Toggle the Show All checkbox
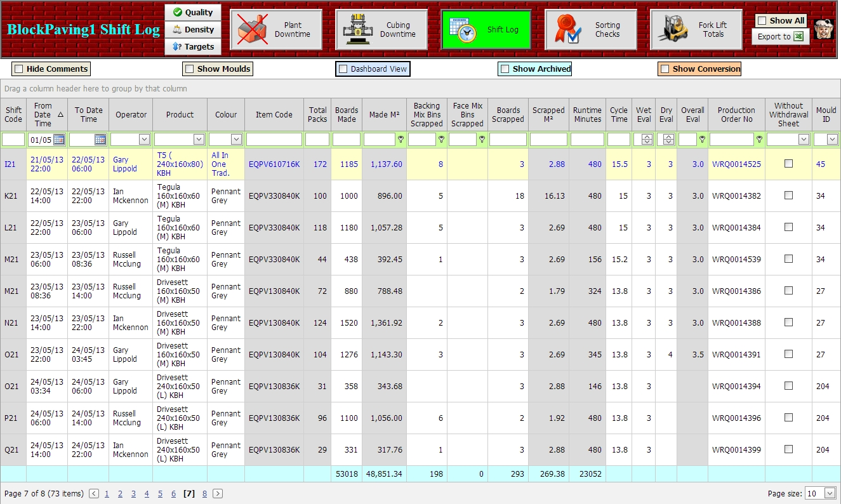 pos(762,20)
